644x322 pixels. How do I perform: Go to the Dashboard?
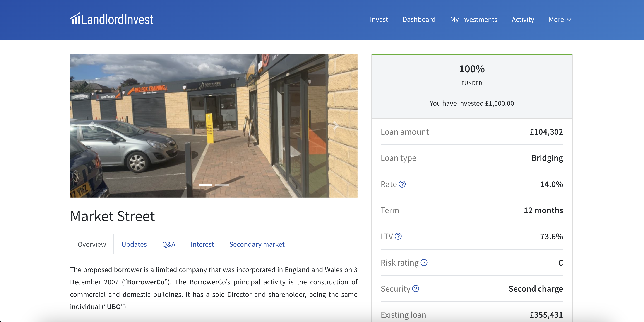(x=419, y=19)
